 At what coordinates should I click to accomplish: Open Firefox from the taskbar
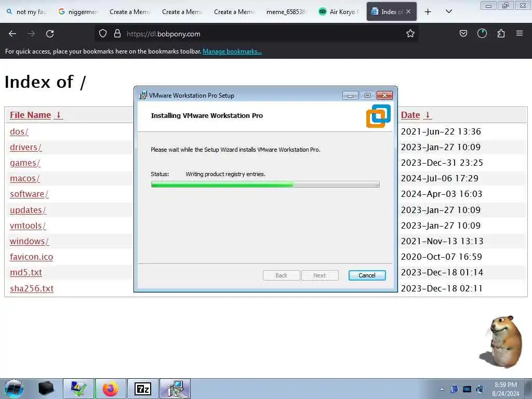[111, 389]
